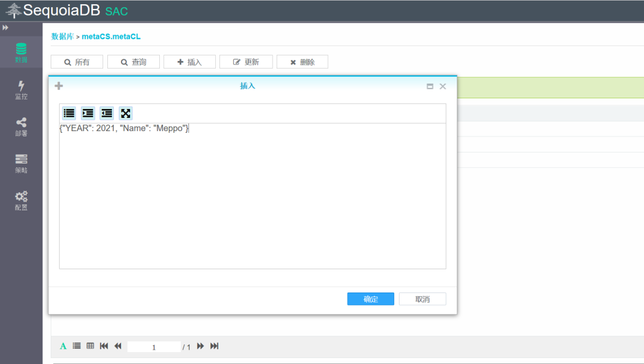This screenshot has height=364, width=644.
Task: Go to the next page
Action: pos(200,346)
